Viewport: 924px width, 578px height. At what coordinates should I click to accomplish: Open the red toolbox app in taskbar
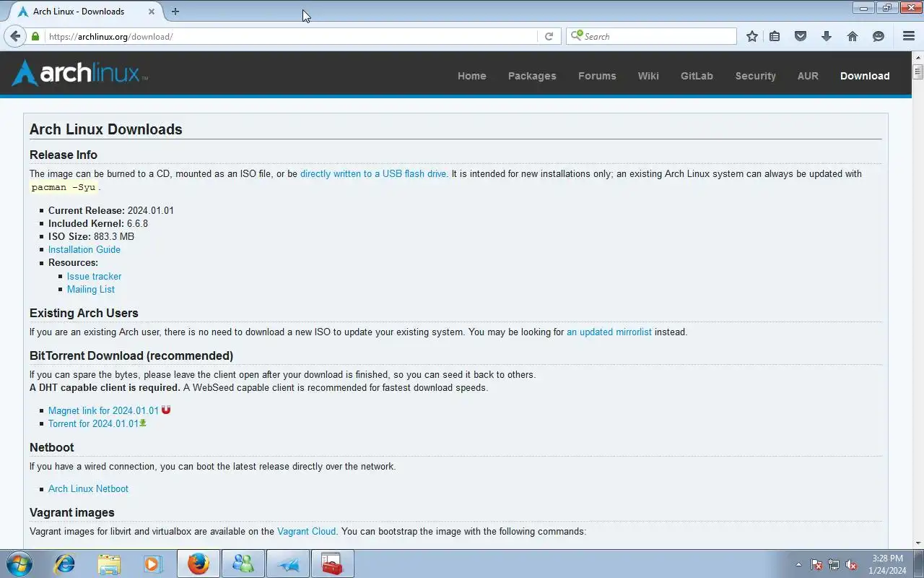(x=333, y=564)
